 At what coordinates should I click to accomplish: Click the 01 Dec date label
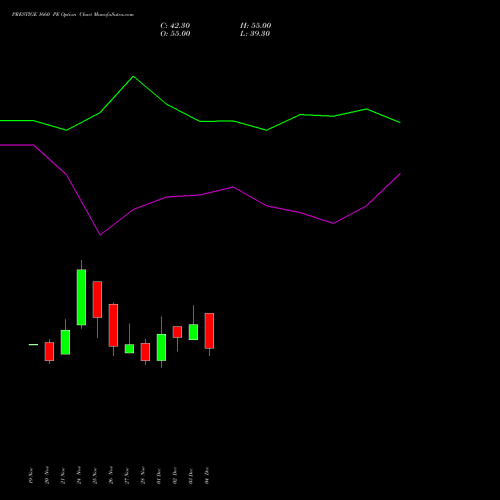coord(159,475)
